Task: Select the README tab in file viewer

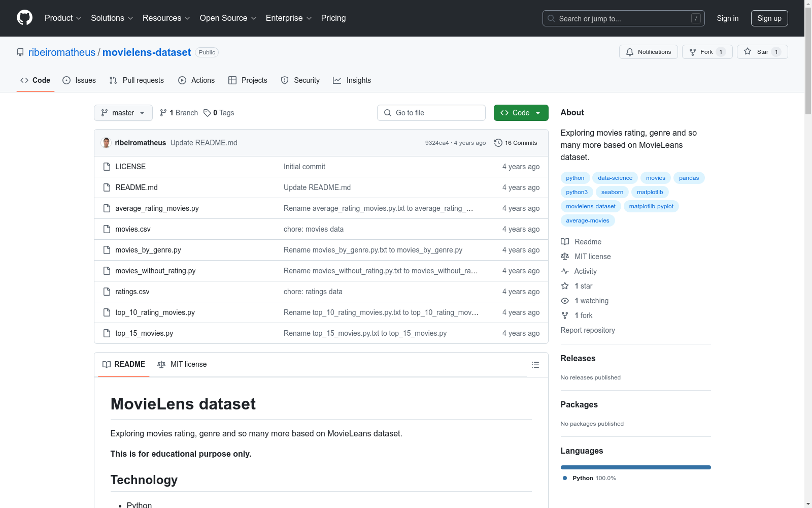Action: tap(124, 364)
